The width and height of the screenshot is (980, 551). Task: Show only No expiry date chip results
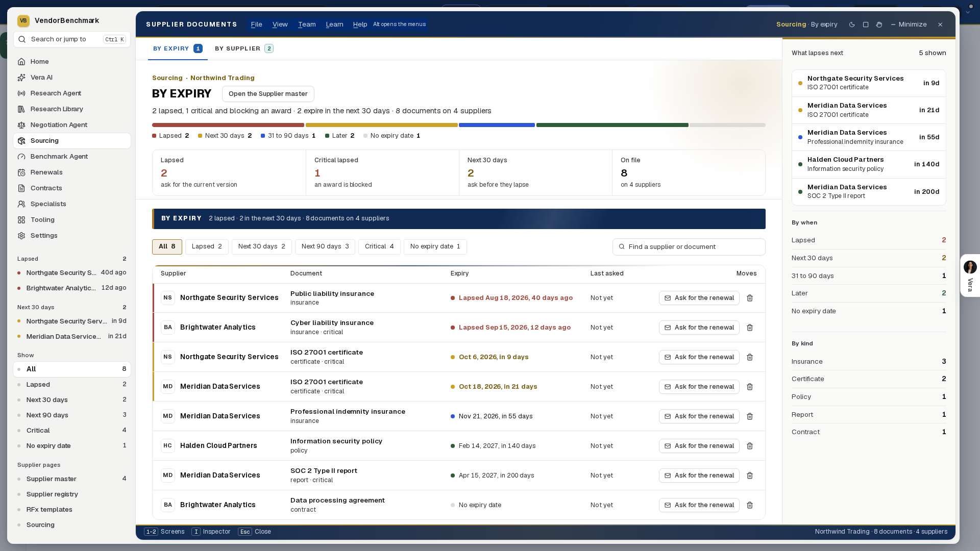click(435, 247)
